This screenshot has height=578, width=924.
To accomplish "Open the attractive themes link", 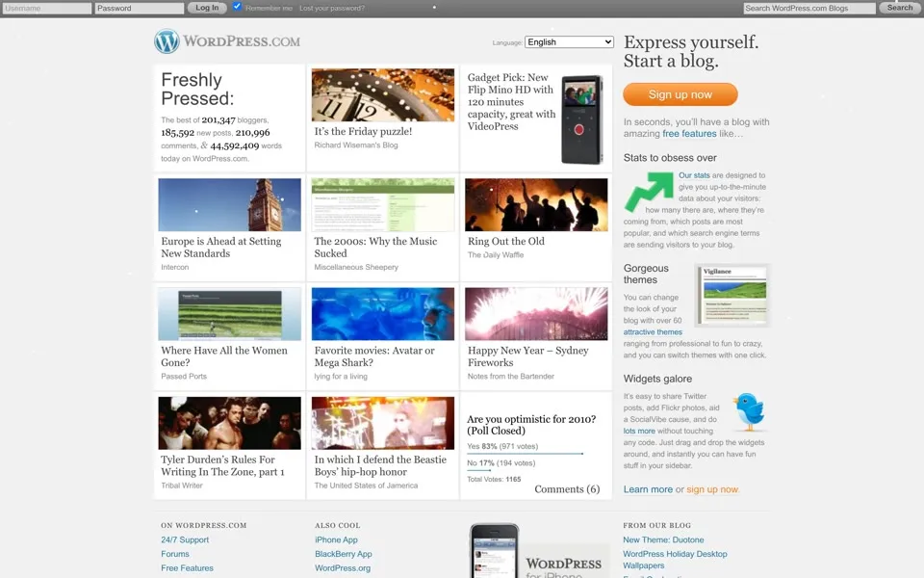I will [653, 332].
